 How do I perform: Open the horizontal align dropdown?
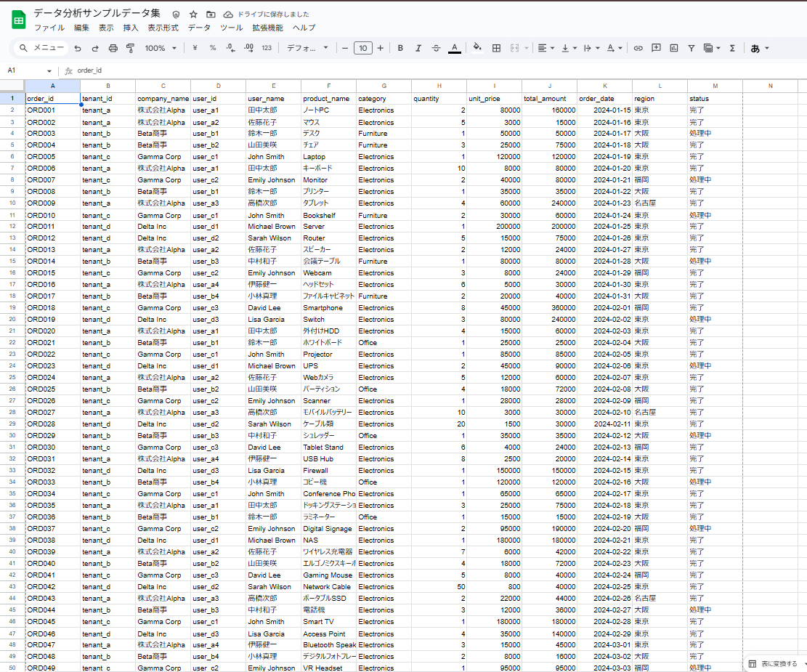(x=545, y=48)
